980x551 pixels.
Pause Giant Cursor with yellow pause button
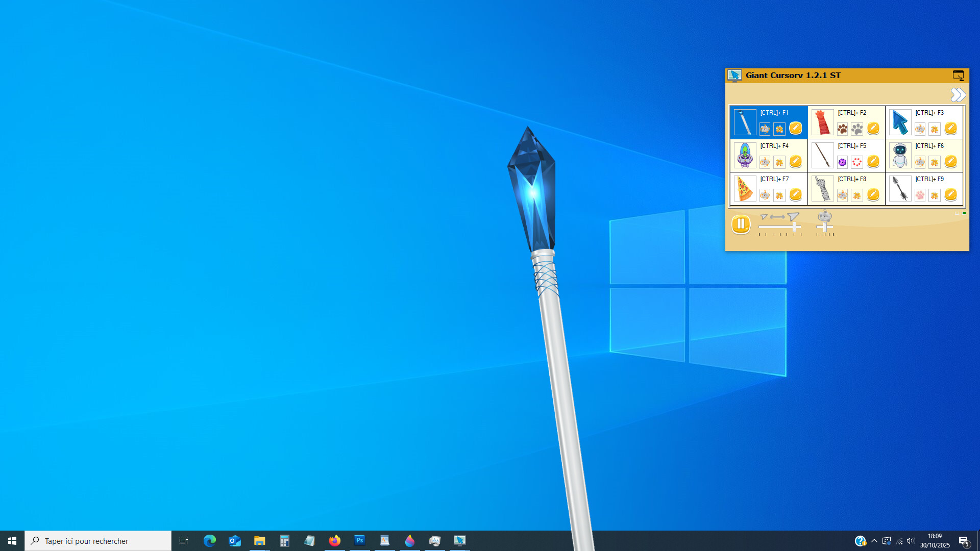point(741,224)
